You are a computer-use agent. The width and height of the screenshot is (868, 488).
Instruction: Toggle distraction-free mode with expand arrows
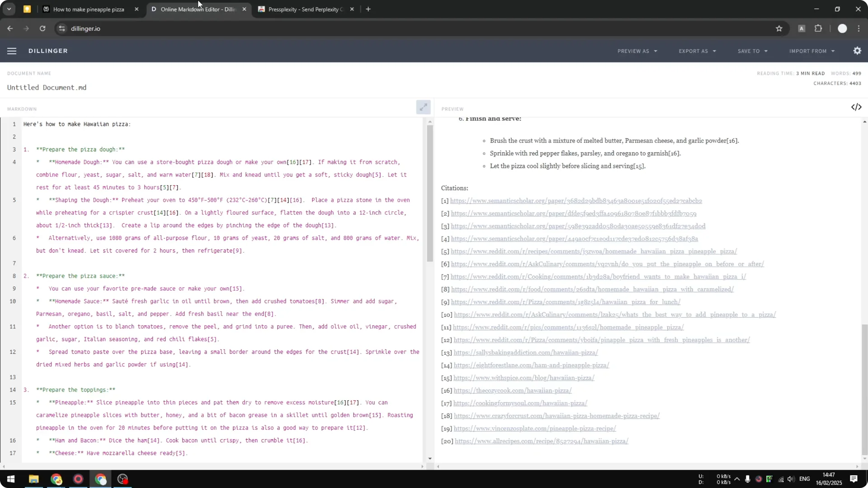tap(423, 107)
